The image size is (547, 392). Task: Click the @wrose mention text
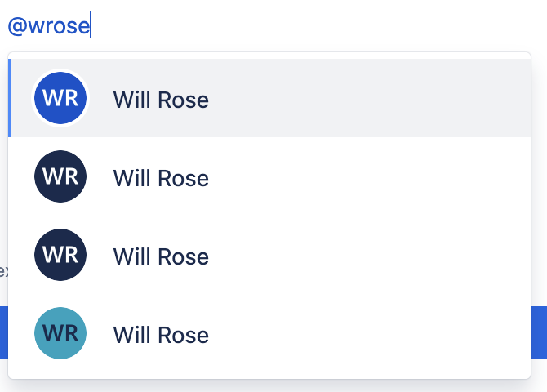click(49, 25)
